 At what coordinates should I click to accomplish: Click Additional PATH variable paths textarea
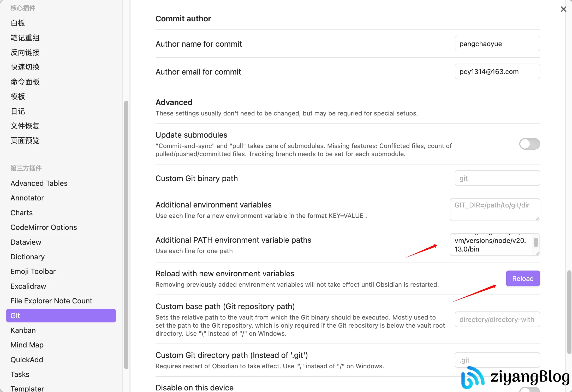click(491, 244)
